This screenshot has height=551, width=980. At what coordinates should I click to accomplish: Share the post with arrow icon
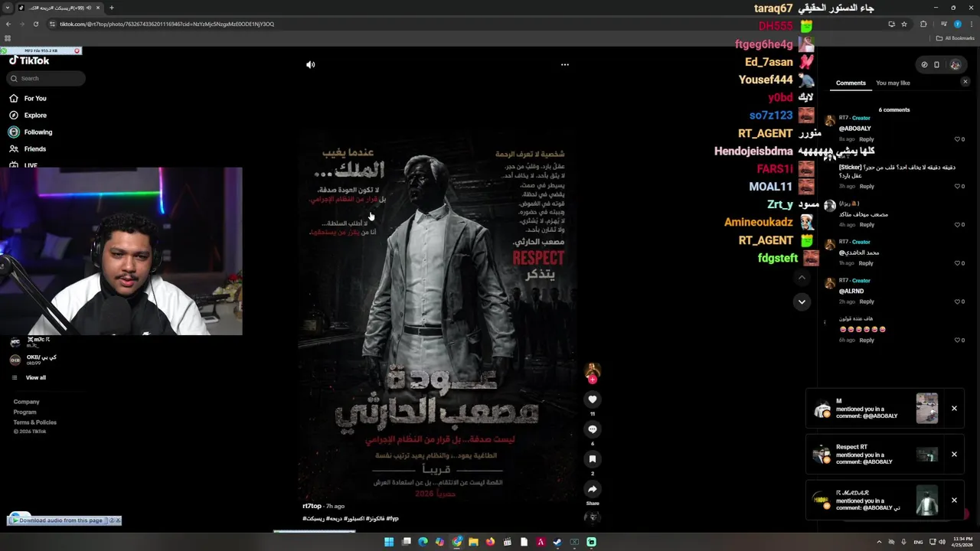(x=593, y=489)
